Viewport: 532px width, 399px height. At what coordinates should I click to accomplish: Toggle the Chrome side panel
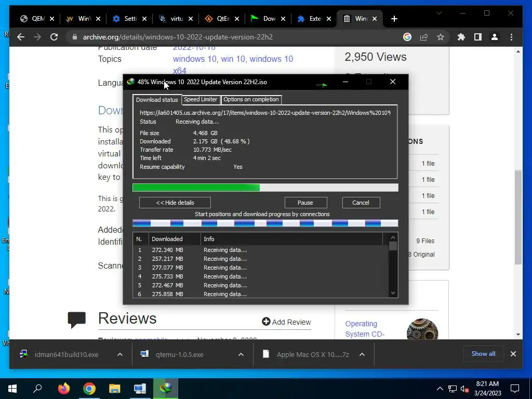point(478,37)
